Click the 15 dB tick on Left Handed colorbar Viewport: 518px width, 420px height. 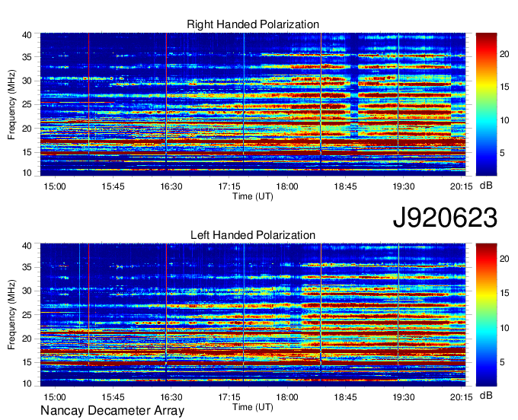pos(504,293)
